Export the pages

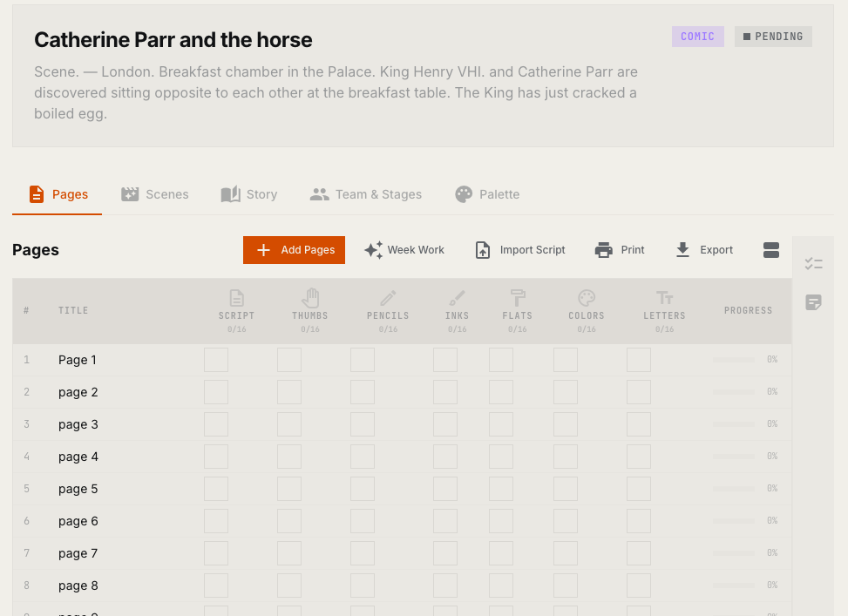(x=704, y=250)
